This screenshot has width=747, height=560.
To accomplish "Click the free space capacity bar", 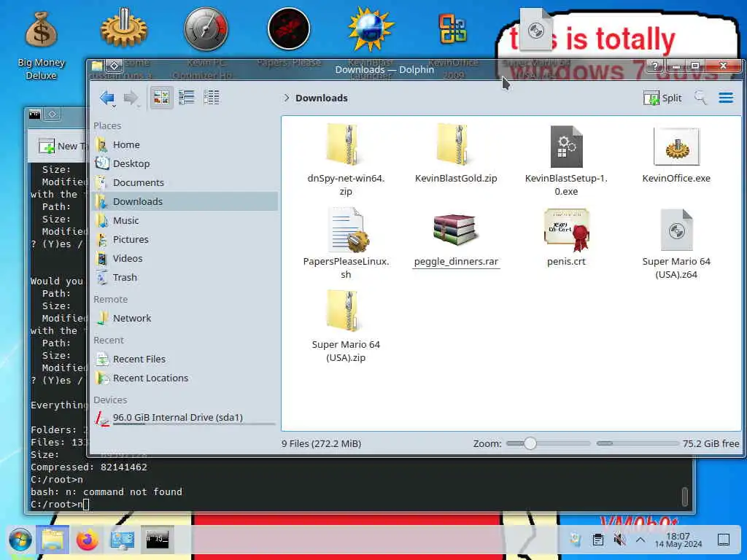I will [x=638, y=443].
